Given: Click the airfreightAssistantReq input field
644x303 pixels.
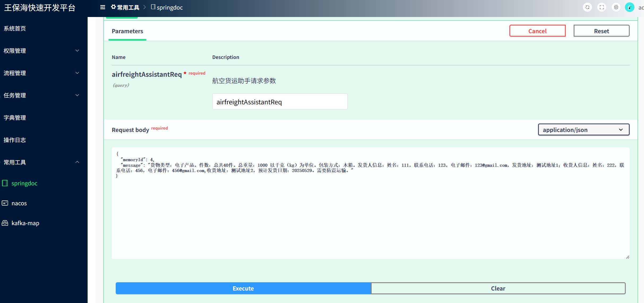Looking at the screenshot, I should coord(280,102).
